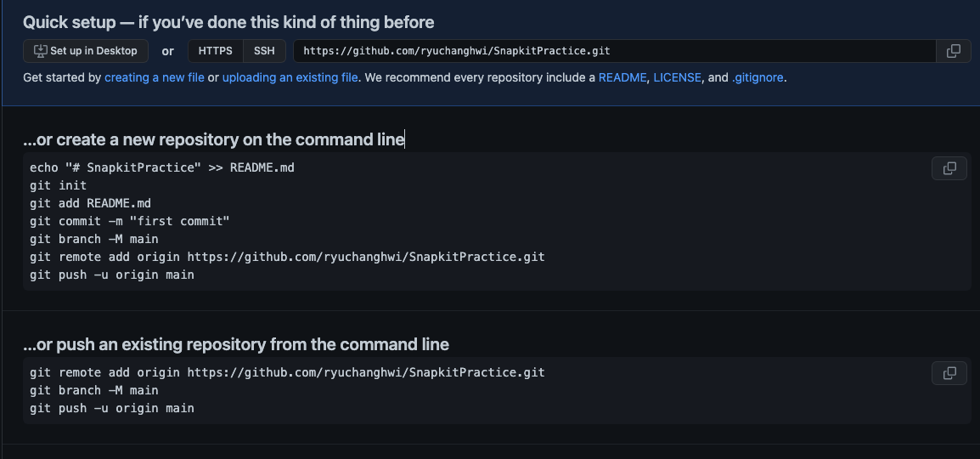Open the creating a new file link

point(155,77)
